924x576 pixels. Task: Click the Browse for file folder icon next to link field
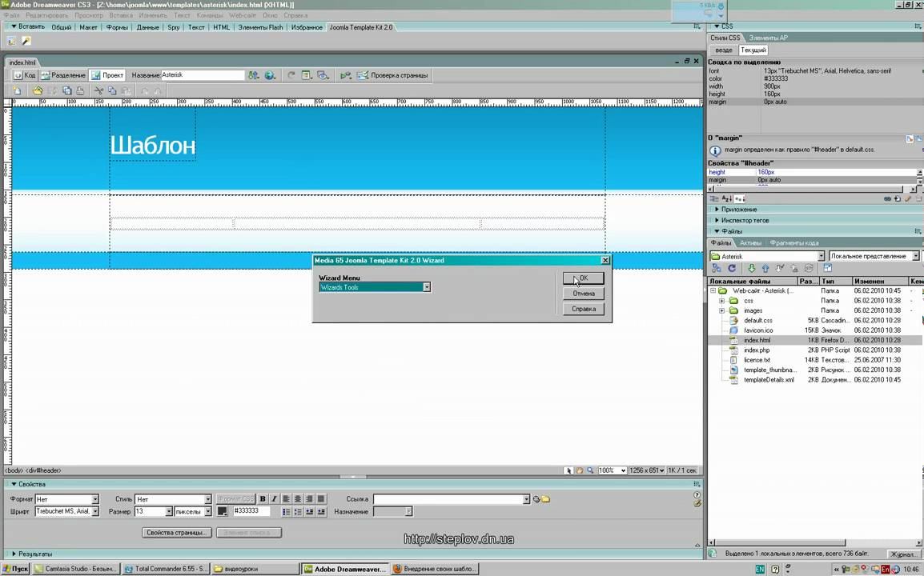[546, 499]
